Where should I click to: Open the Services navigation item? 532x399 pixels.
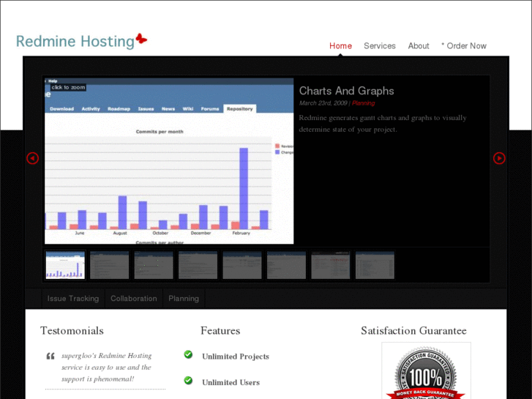point(380,46)
